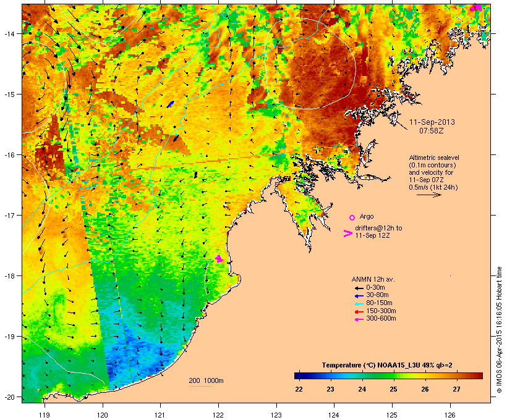Click the 0.5m/s velocity scale arrow
This screenshot has width=507, height=420.
click(x=429, y=195)
